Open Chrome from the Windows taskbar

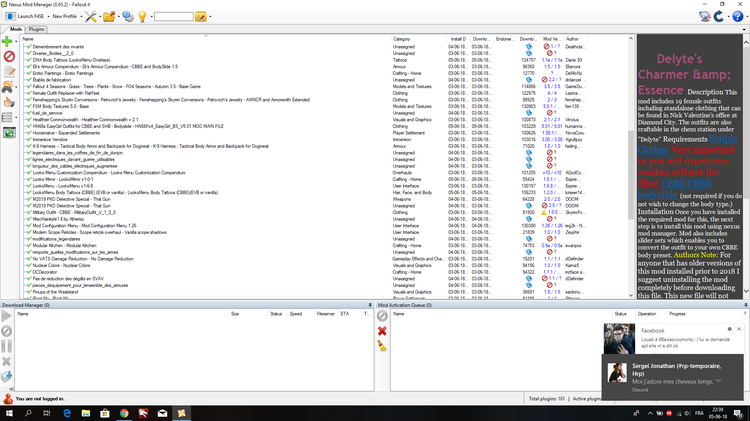[x=124, y=413]
